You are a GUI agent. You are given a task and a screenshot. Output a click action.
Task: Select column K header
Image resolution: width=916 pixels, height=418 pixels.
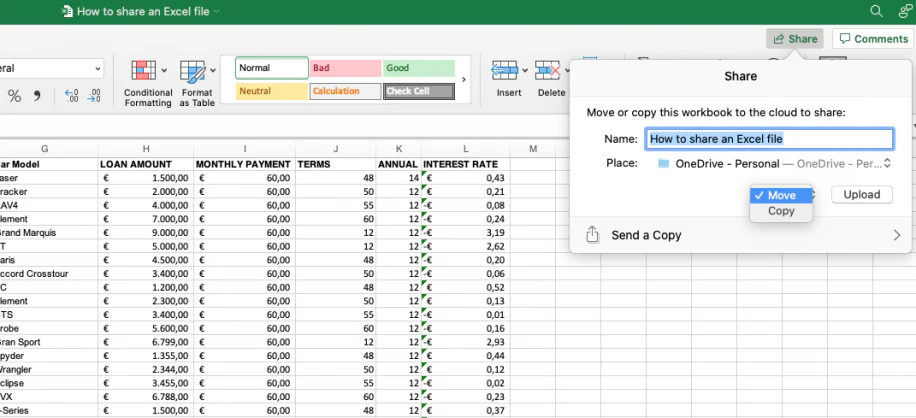tap(398, 149)
